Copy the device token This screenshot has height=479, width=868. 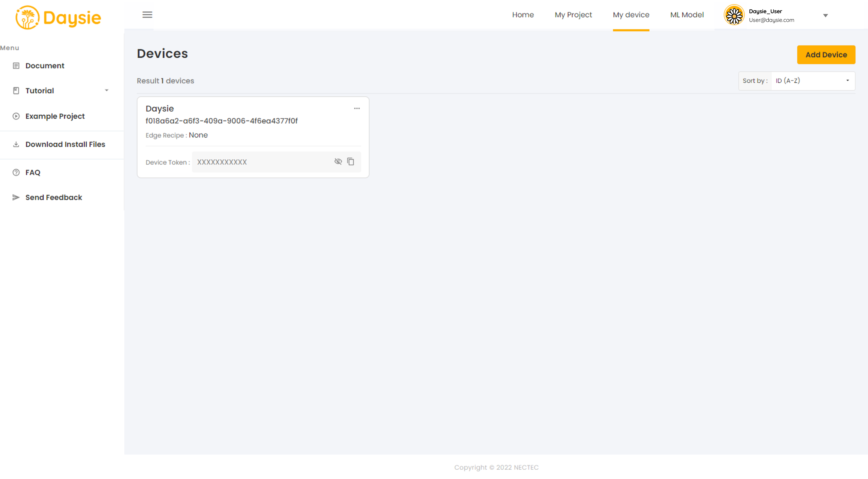pyautogui.click(x=351, y=162)
